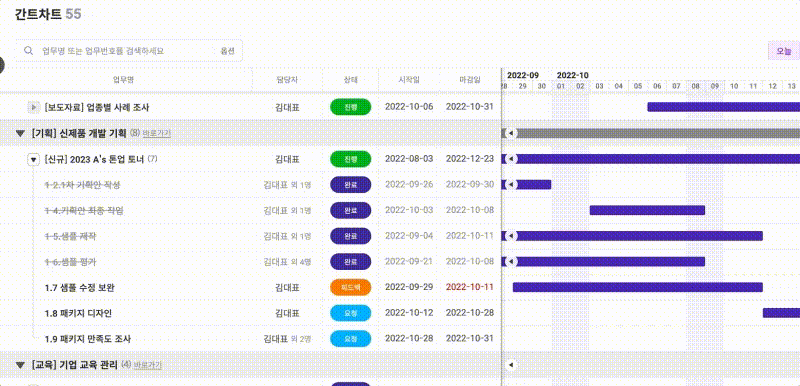Change 요청 status of 패키지 만족도 조사
The image size is (800, 386).
pyautogui.click(x=351, y=339)
